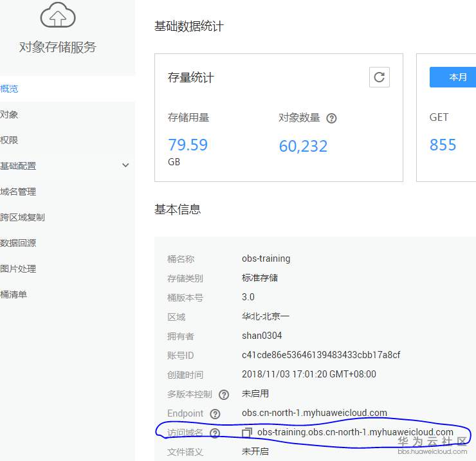Click the owner name shan0304
This screenshot has width=476, height=461.
click(x=262, y=336)
